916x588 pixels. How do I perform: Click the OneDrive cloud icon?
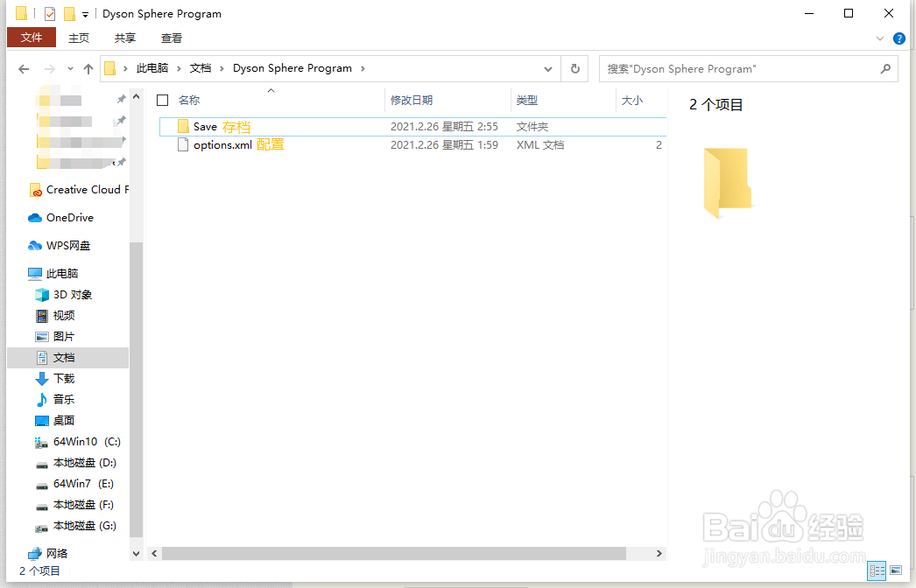(x=35, y=218)
